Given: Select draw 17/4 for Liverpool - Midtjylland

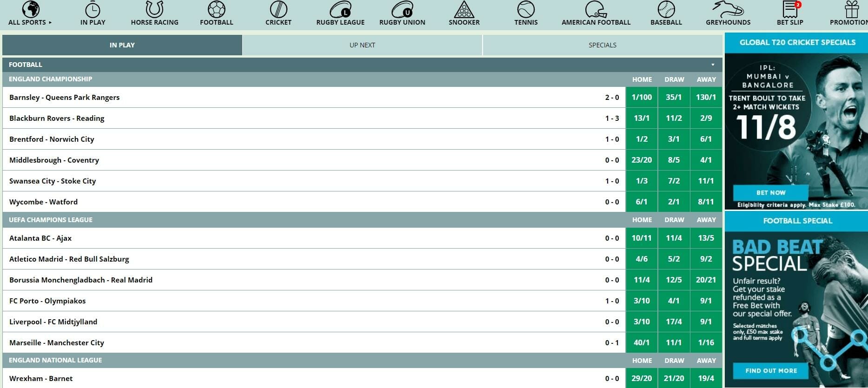Looking at the screenshot, I should (x=674, y=322).
